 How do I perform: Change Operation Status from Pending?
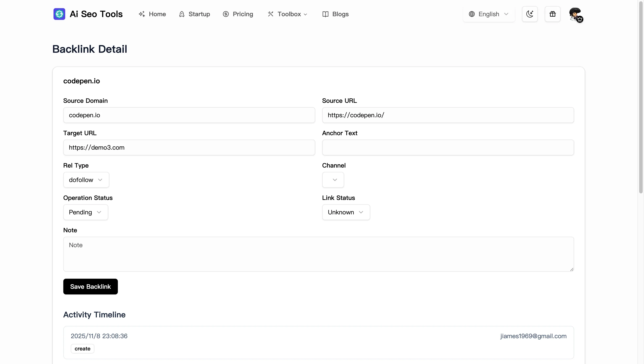[x=85, y=212]
